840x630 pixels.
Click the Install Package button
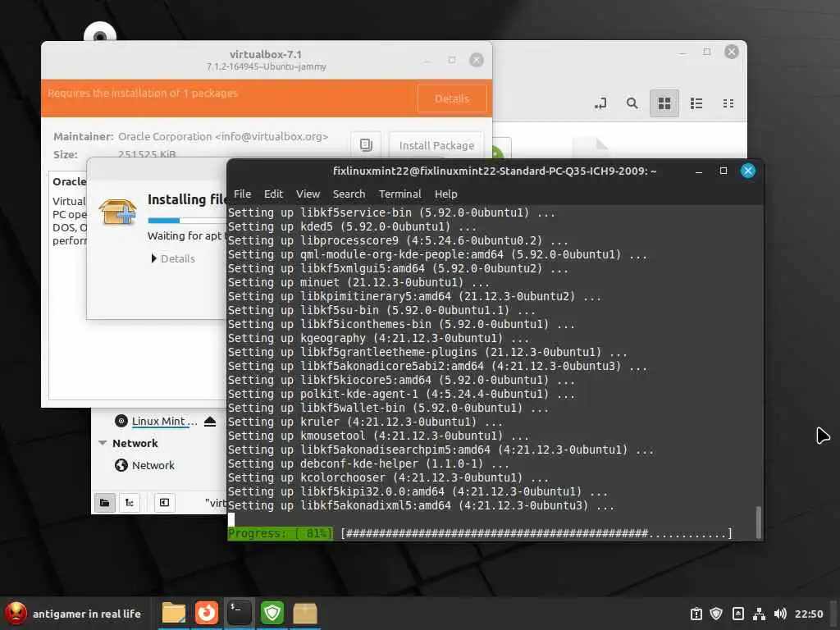point(436,145)
